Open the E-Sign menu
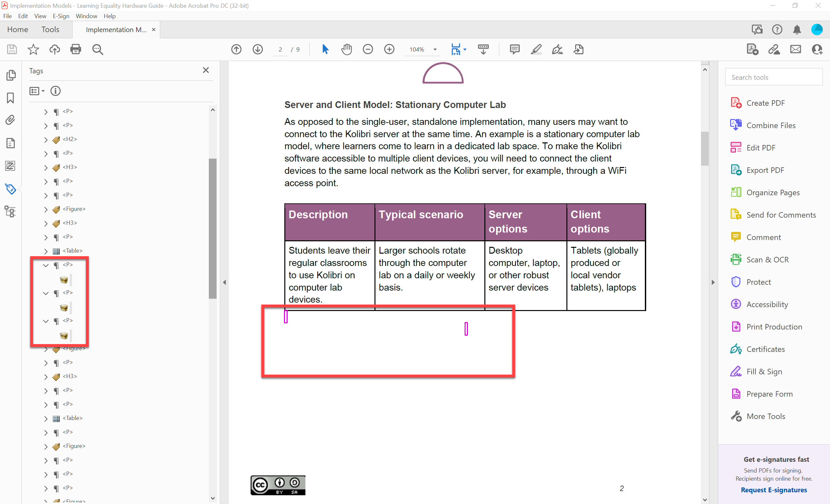This screenshot has width=830, height=504. [61, 16]
